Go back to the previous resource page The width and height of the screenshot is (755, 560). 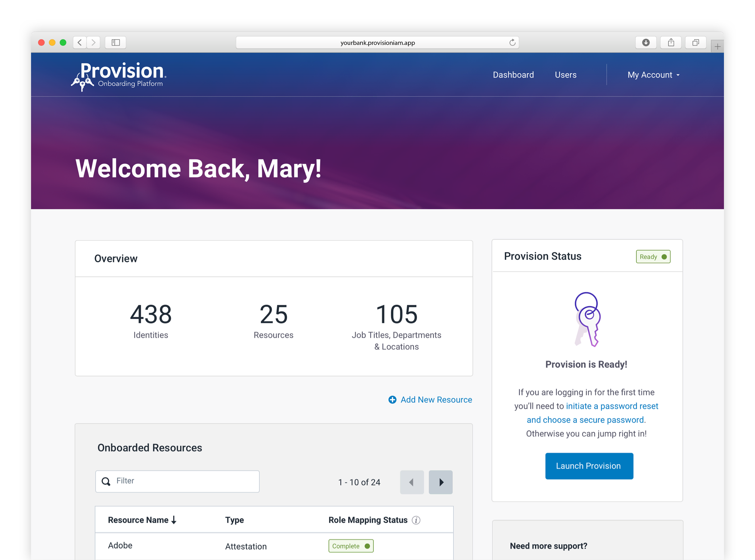pos(412,482)
